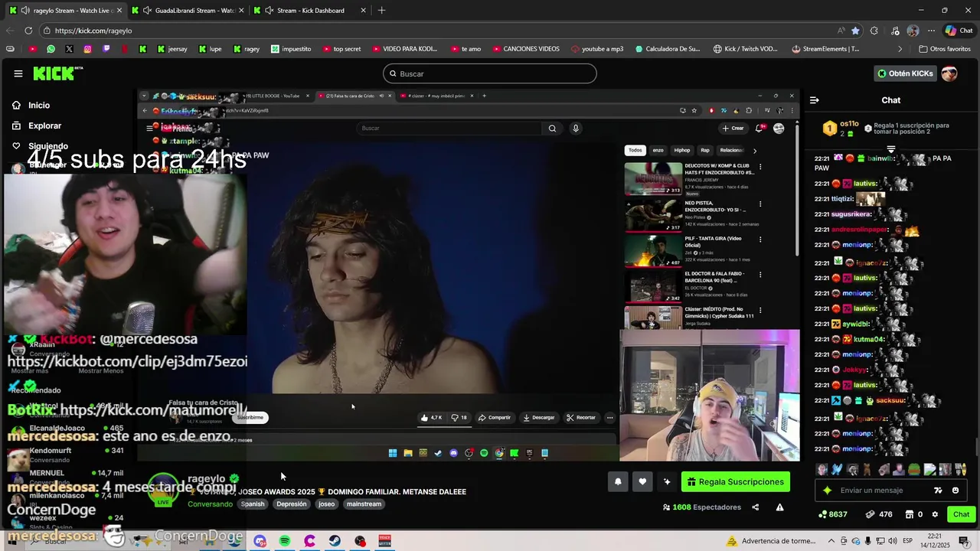
Task: Open a new browser tab
Action: click(381, 10)
